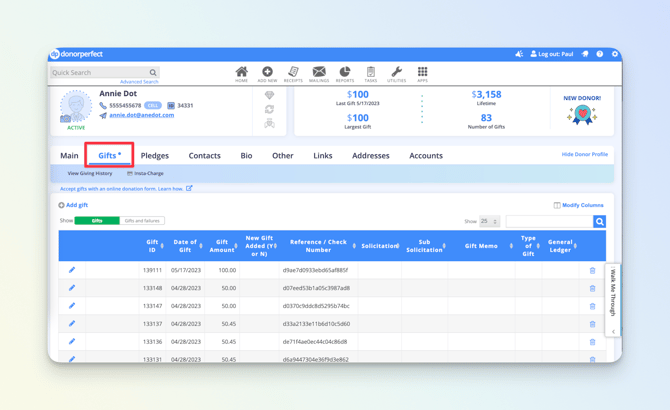Viewport: 670px width, 410px height.
Task: Switch to the Contacts tab
Action: point(205,155)
